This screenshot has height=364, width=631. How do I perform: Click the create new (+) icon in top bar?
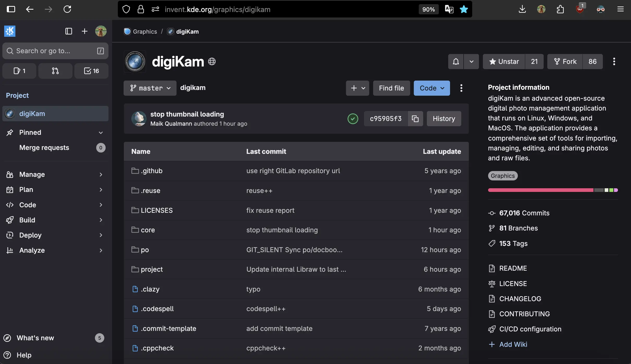tap(84, 31)
